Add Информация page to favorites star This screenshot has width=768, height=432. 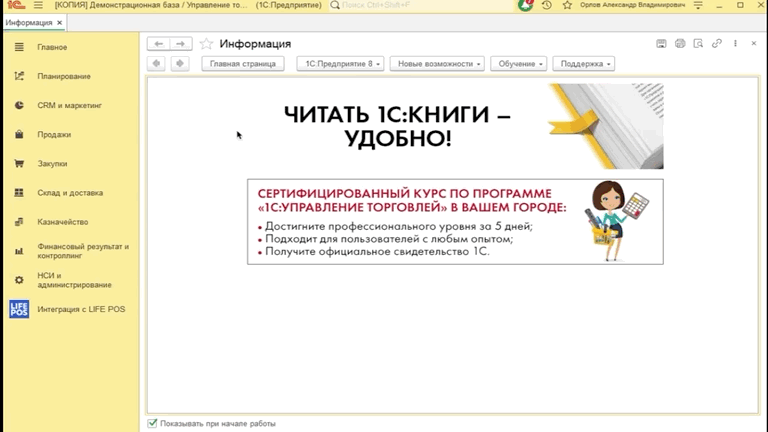tap(206, 44)
